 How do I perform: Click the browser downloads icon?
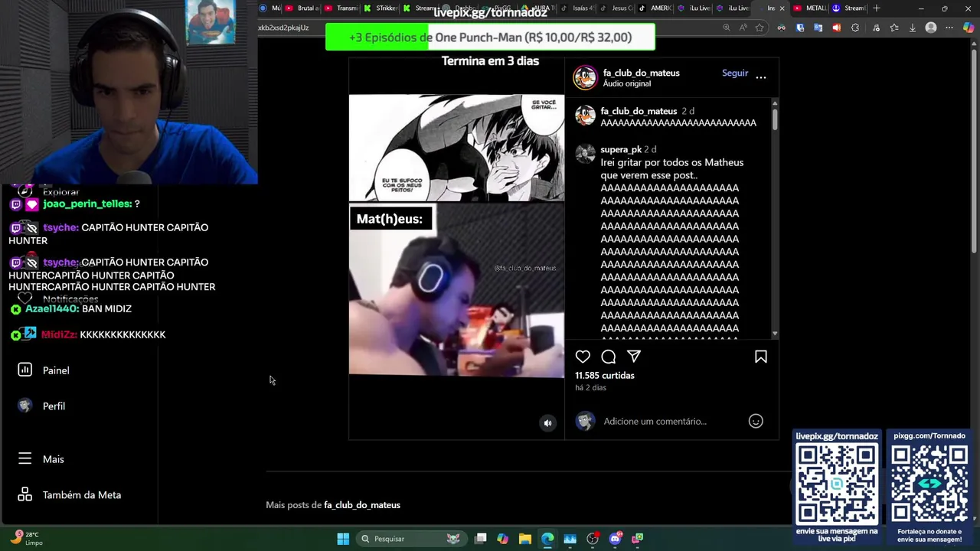(x=912, y=28)
